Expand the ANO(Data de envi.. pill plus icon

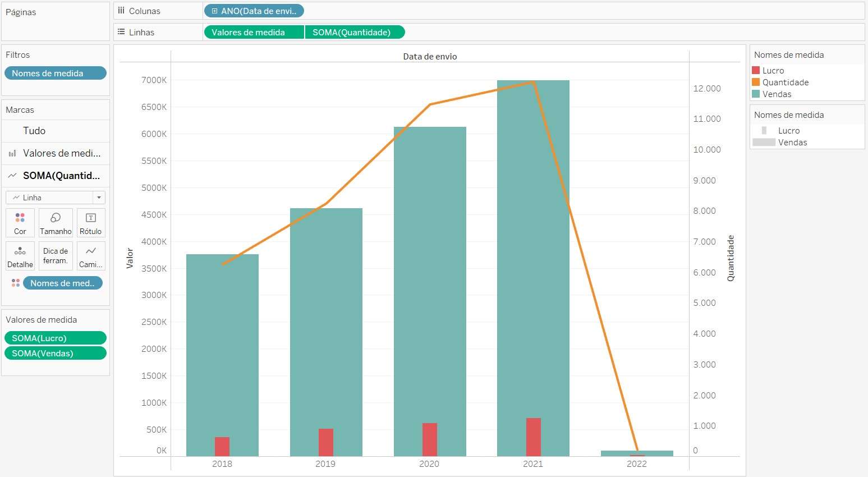coord(214,11)
